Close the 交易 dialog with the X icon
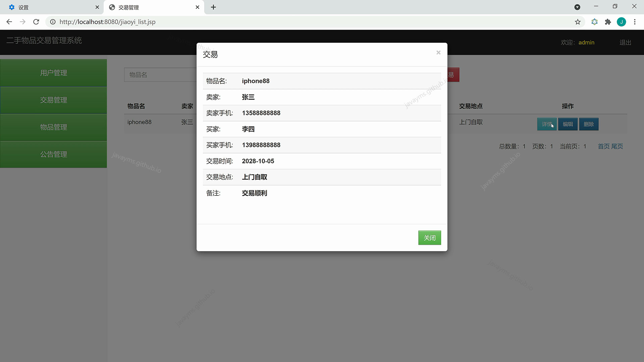The image size is (644, 362). click(x=438, y=53)
